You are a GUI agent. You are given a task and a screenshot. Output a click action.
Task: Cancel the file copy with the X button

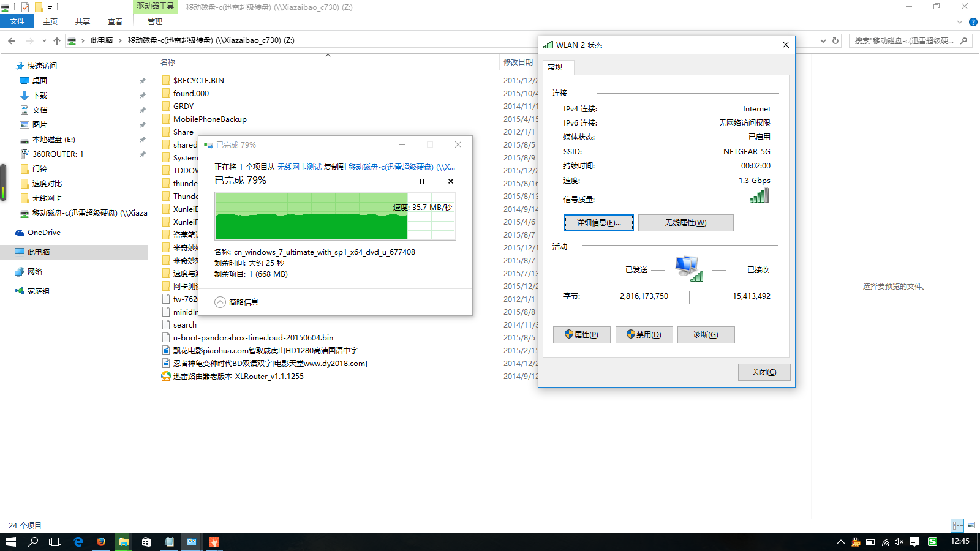(x=451, y=181)
